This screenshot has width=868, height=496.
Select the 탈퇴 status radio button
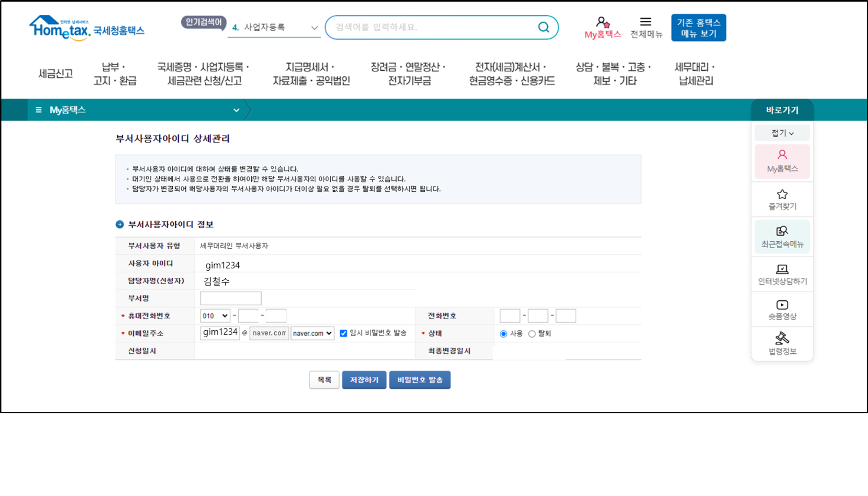[532, 334]
